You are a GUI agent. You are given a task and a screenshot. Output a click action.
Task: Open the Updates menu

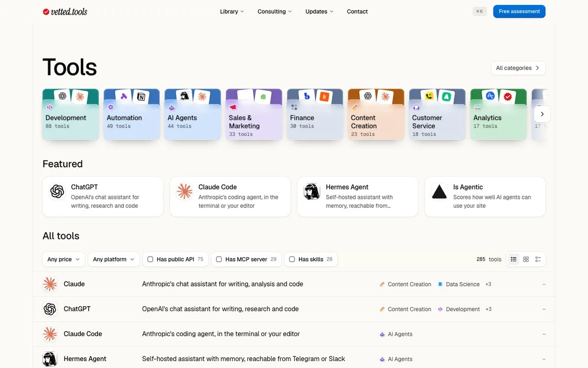319,11
